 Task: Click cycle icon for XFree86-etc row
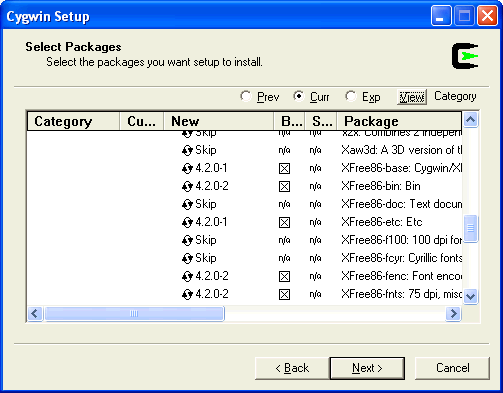tap(187, 223)
